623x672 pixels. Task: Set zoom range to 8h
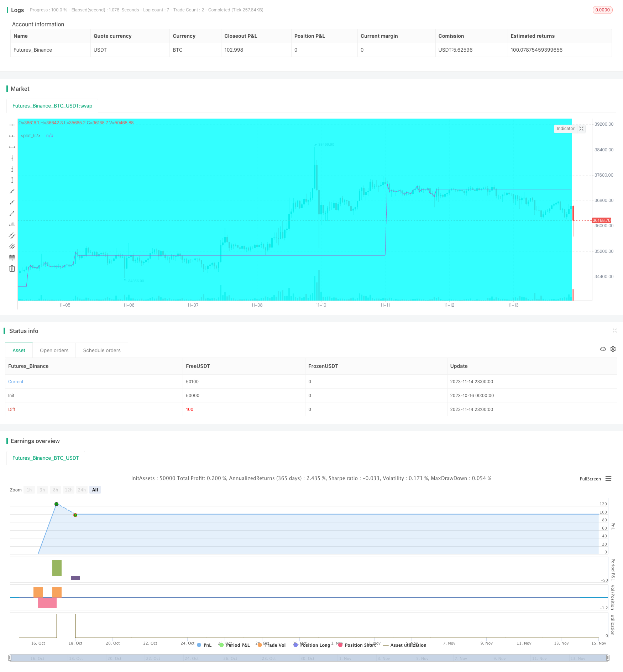tap(56, 490)
